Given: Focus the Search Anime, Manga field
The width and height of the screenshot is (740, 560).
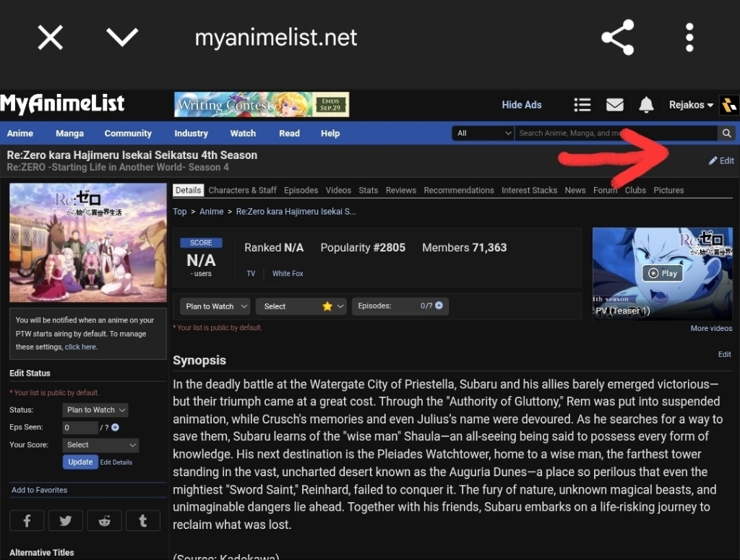Looking at the screenshot, I should click(x=616, y=133).
